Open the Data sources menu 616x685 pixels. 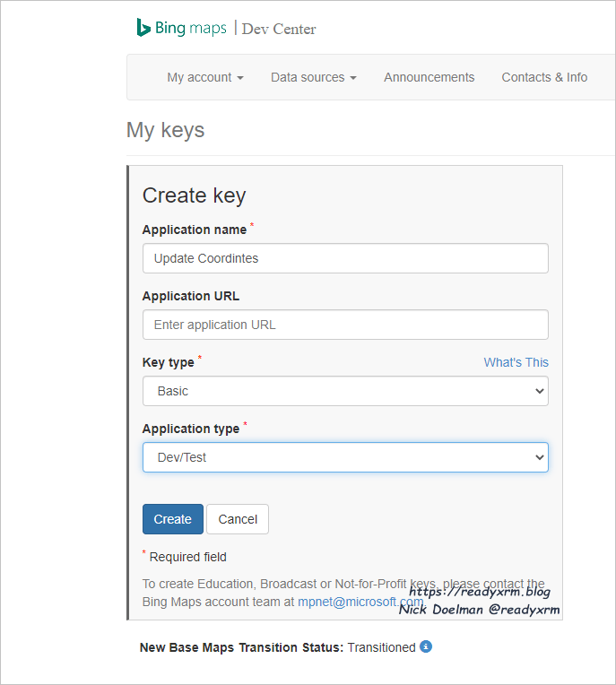point(313,77)
